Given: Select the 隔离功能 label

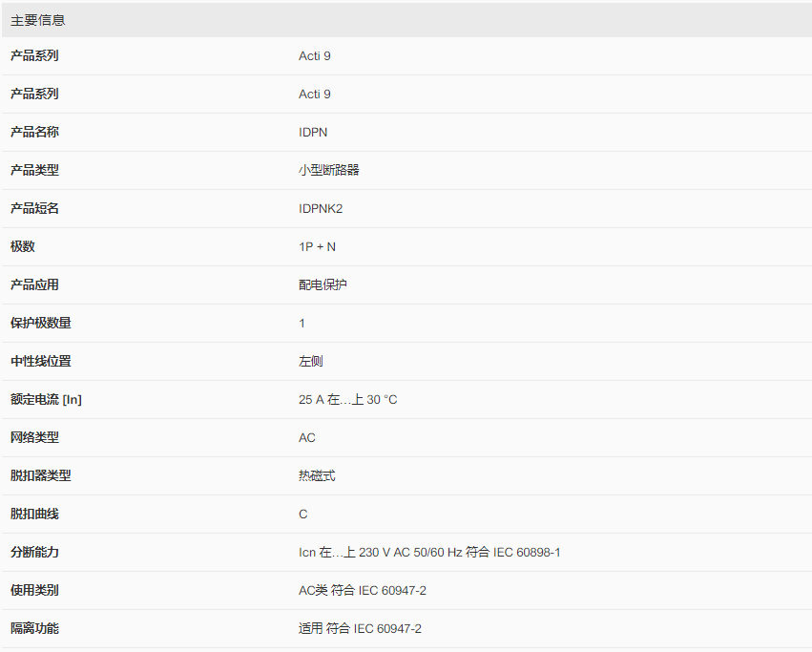Looking at the screenshot, I should pos(34,629).
